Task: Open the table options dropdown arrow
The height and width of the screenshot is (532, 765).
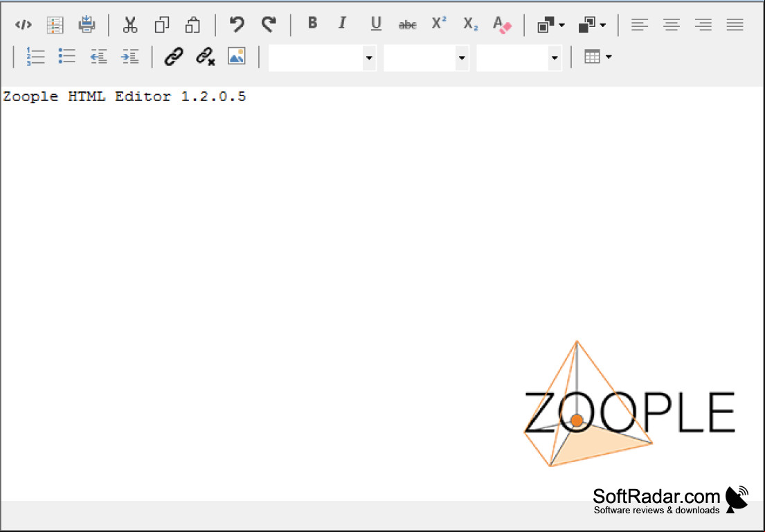Action: pyautogui.click(x=609, y=57)
